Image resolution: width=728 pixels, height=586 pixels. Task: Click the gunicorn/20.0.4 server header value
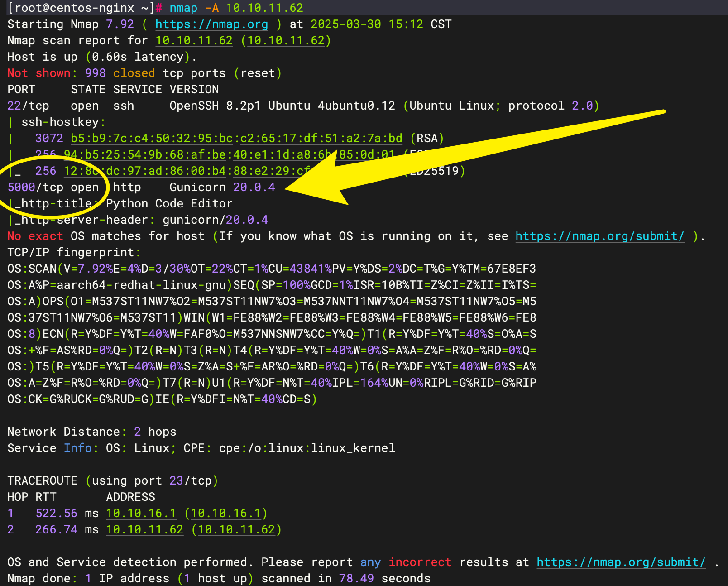pos(215,220)
